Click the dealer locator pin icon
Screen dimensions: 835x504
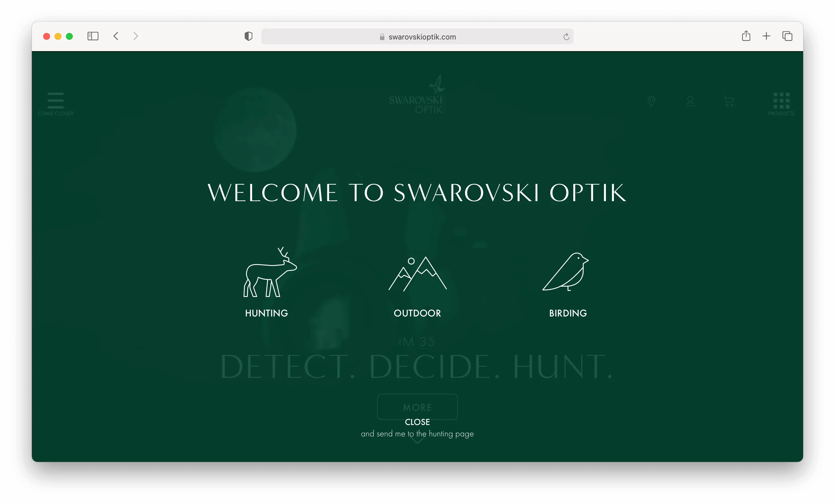(x=651, y=101)
